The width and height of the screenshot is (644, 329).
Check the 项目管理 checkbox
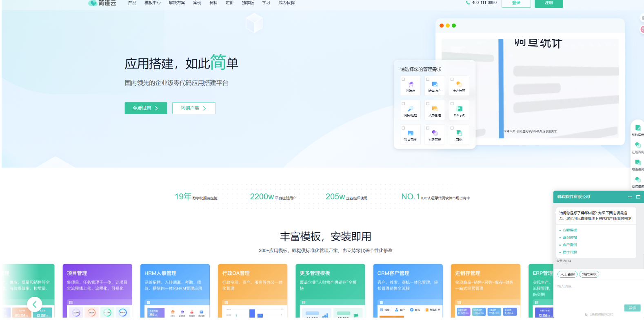(403, 128)
